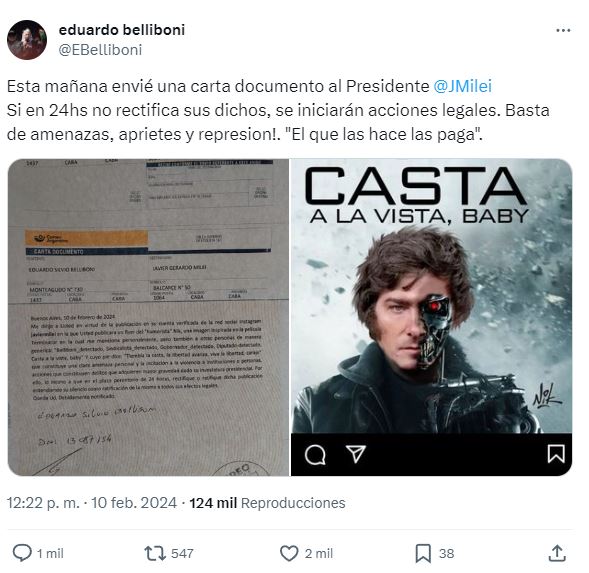Open the three-dot more options menu
Viewport: 589px width, 573px height.
click(563, 30)
